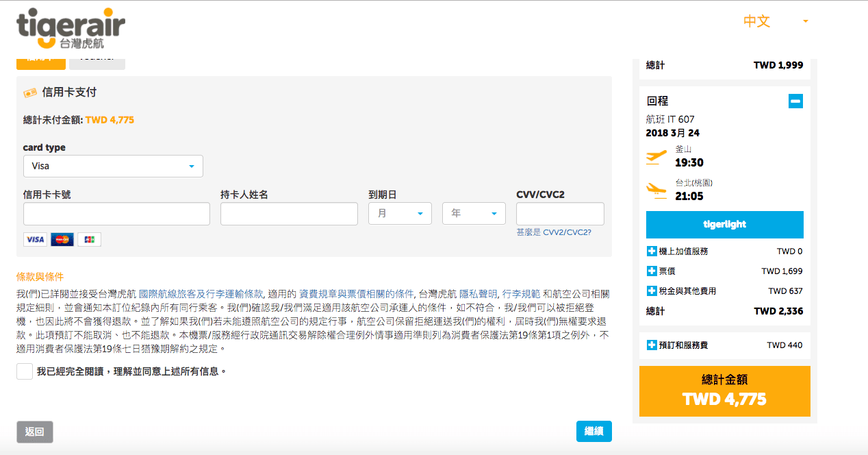Collapse the 回程 flight section minus icon
Viewport: 868px width, 455px height.
795,101
